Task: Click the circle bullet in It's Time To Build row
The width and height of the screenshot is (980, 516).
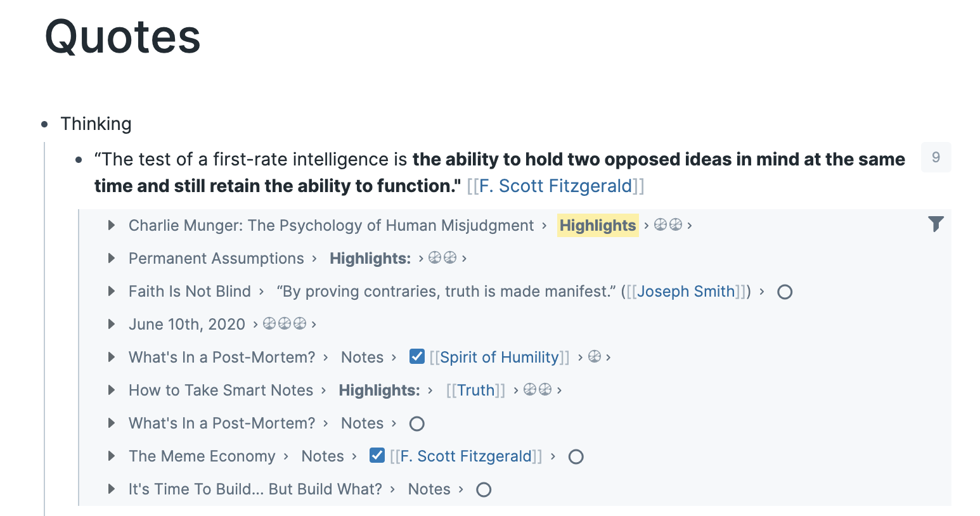Action: click(x=484, y=490)
